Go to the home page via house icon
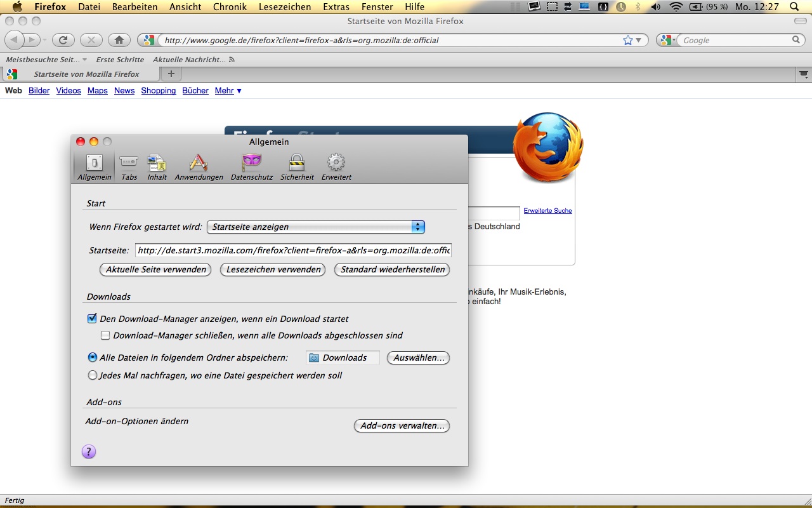This screenshot has width=812, height=508. (x=119, y=40)
